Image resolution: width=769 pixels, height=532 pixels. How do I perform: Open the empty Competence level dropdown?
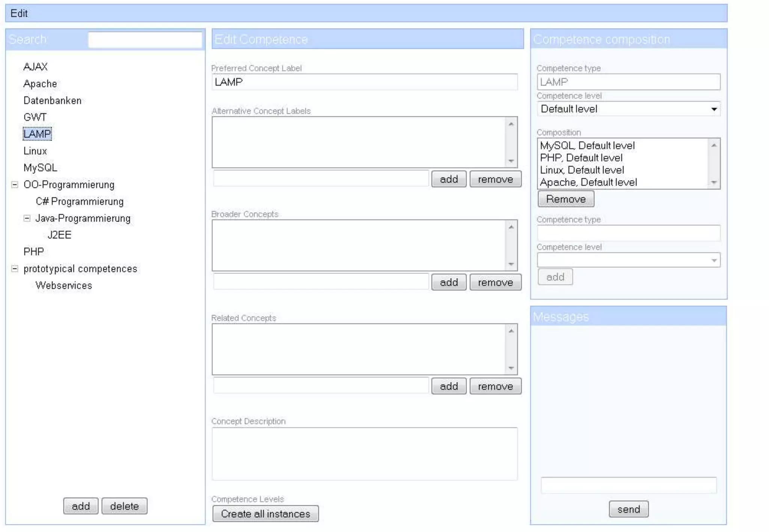(x=629, y=260)
